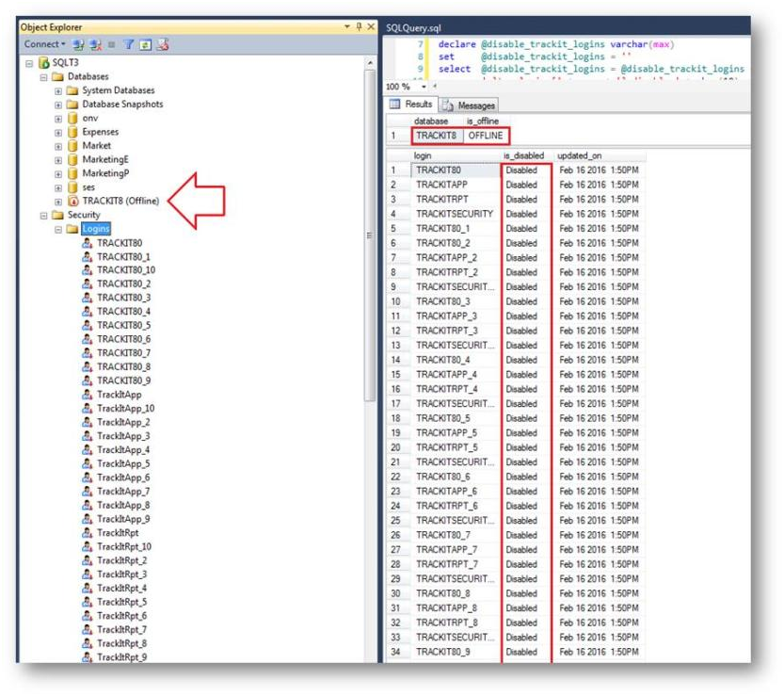Switch to the Messages tab
The image size is (784, 696).
coord(469,105)
